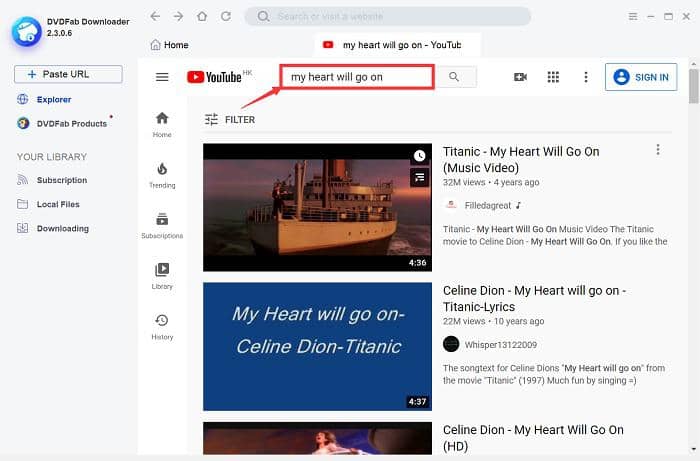Open the Celine Dion HD video thumbnail
Image resolution: width=700 pixels, height=461 pixels.
click(317, 438)
